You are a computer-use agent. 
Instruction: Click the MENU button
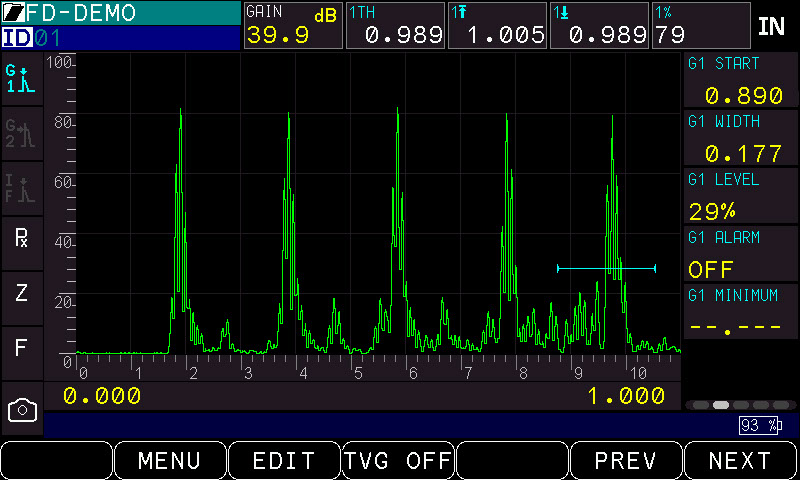(x=170, y=460)
